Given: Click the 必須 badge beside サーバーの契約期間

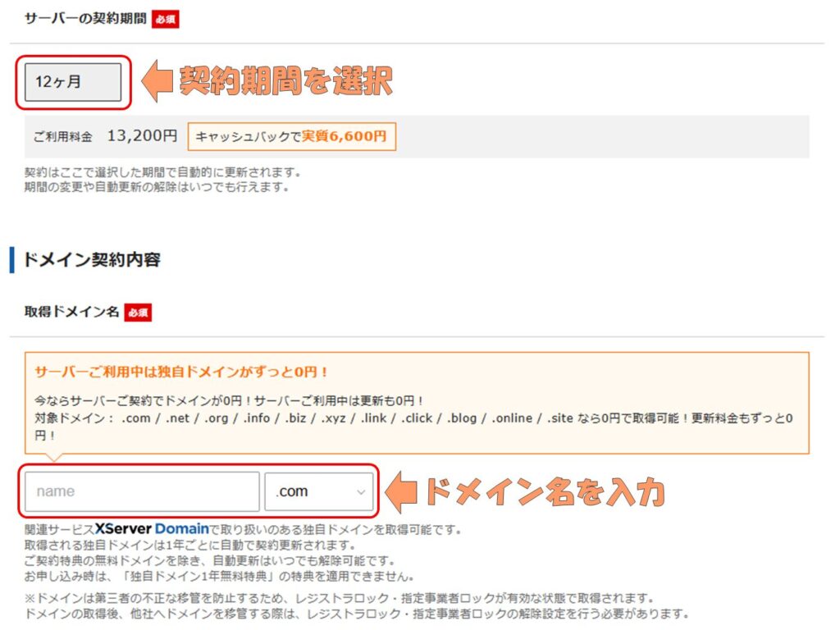Looking at the screenshot, I should pyautogui.click(x=165, y=18).
